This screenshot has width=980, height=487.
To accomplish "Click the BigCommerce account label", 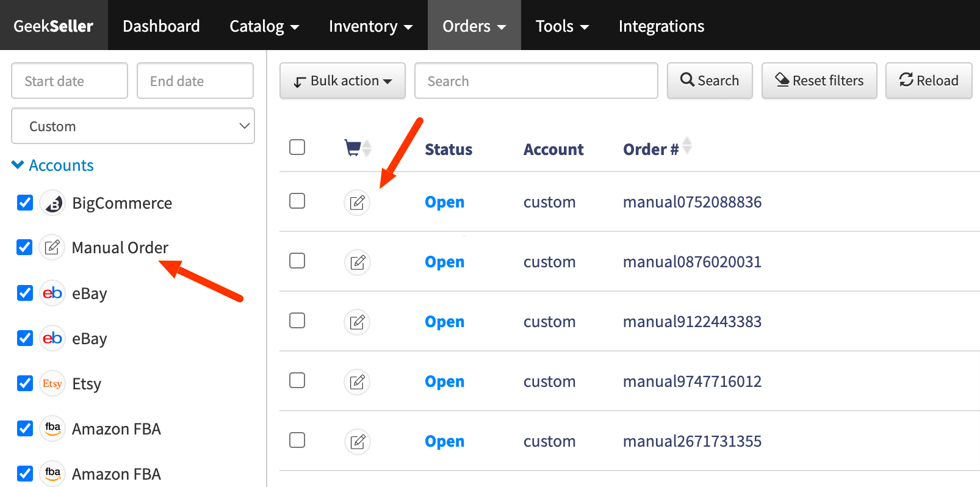I will 122,203.
